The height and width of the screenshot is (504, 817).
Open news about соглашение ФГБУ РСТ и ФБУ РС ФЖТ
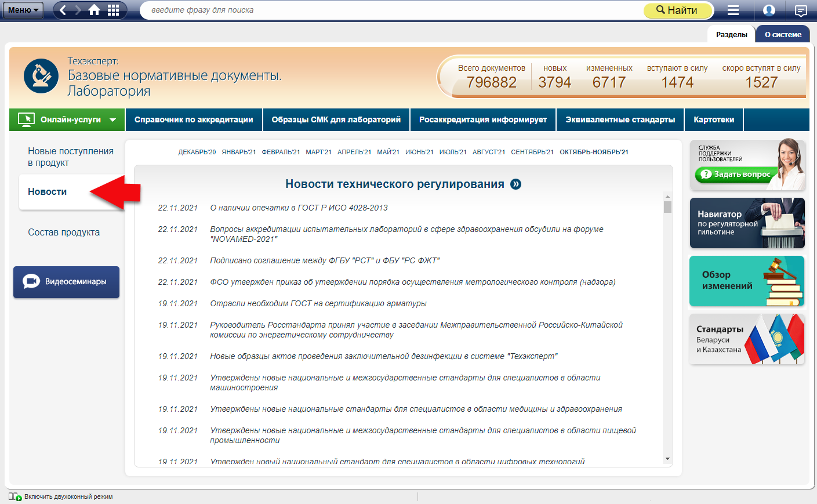(325, 260)
